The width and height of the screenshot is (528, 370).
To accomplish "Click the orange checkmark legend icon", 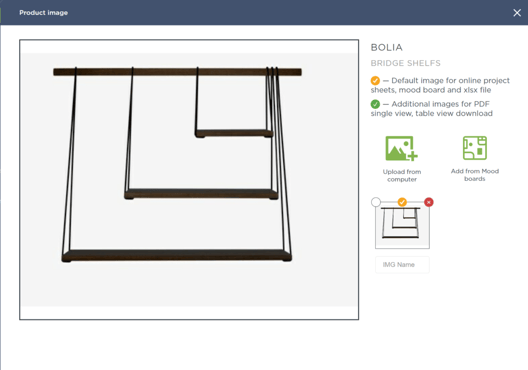I will click(x=375, y=81).
